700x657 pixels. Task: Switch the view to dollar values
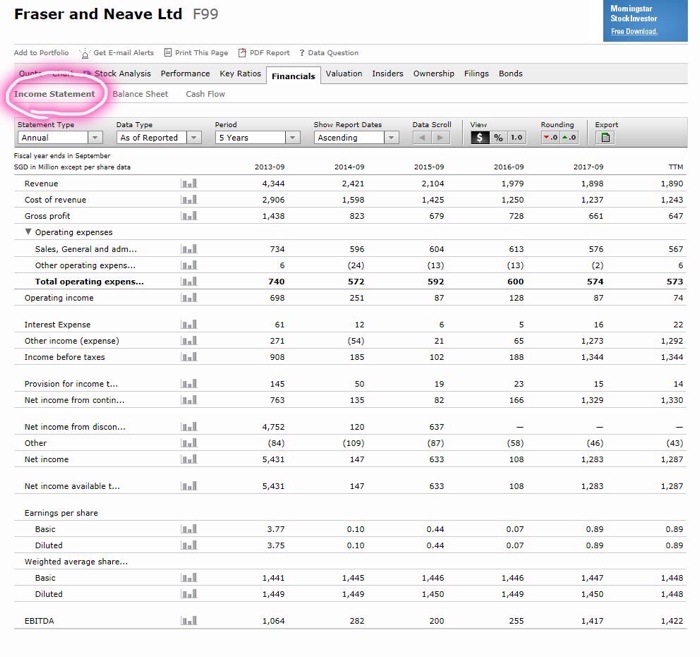point(479,137)
